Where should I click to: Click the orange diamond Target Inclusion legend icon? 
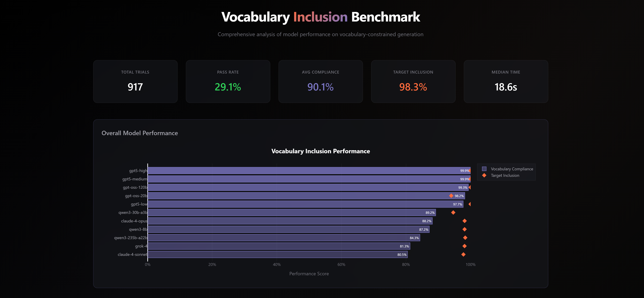tap(484, 175)
